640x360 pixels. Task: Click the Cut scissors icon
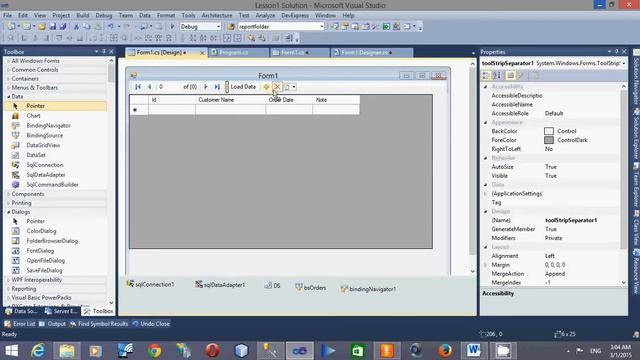pyautogui.click(x=76, y=27)
